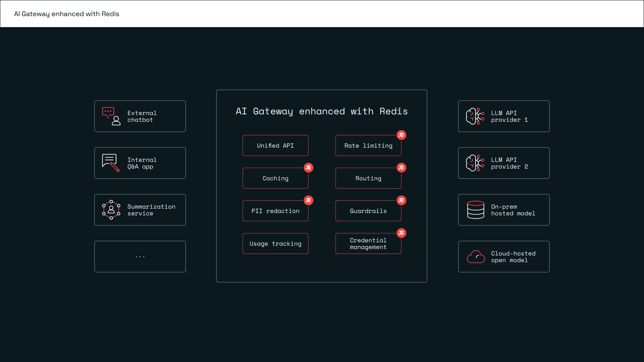
Task: Select the Routing feature box
Action: coord(368,178)
